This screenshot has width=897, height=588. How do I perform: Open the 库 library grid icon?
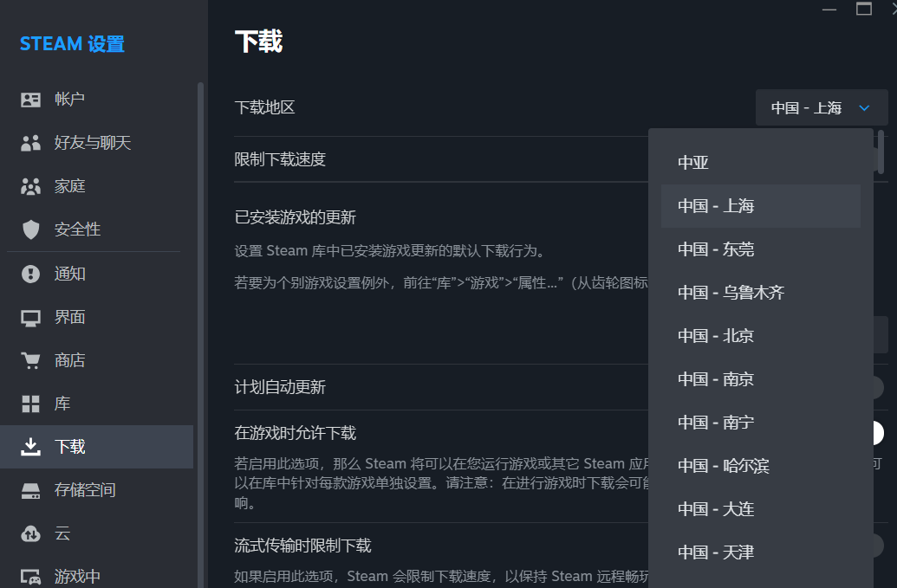pyautogui.click(x=30, y=403)
